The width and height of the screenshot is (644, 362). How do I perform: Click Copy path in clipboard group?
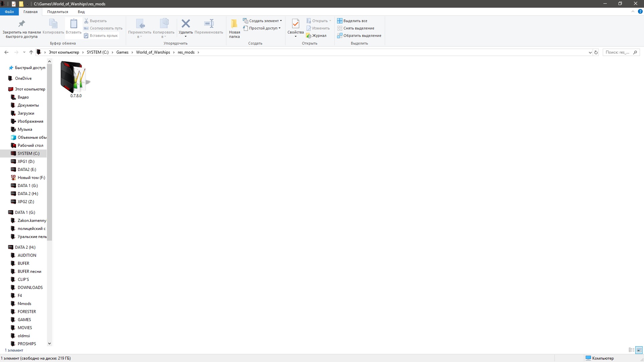[x=103, y=28]
